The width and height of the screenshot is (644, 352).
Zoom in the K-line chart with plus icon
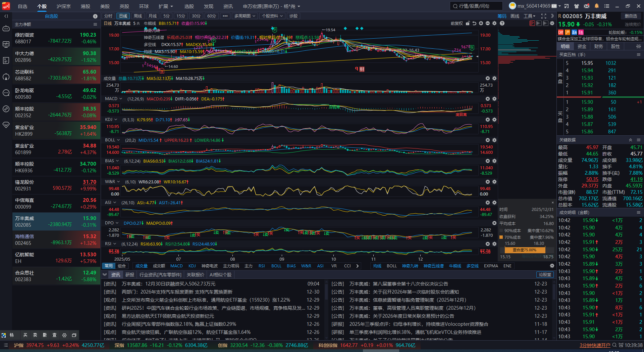point(481,23)
